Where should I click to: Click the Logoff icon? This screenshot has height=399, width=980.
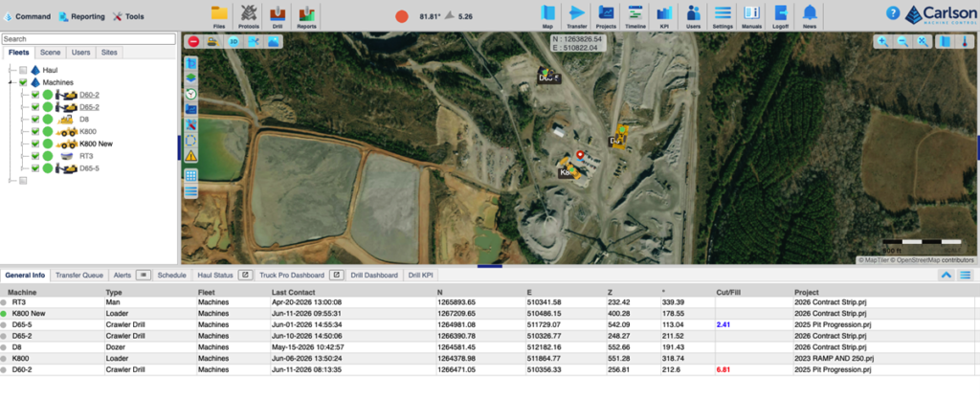(781, 15)
